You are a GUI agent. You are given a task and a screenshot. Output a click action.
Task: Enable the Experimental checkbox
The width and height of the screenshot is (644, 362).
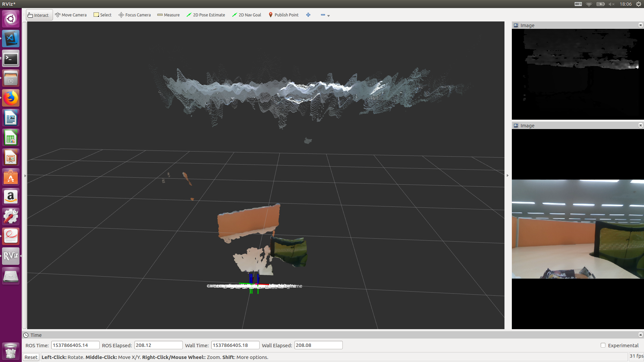pos(603,345)
